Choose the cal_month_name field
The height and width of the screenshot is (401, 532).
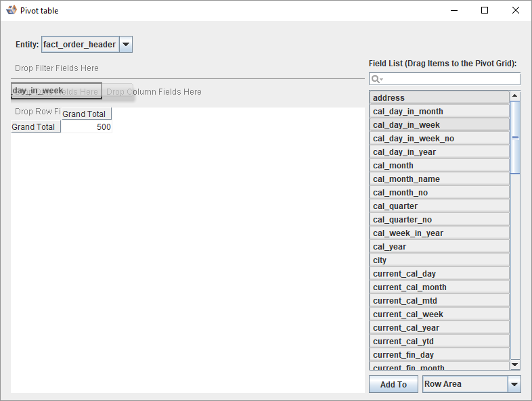pos(439,179)
